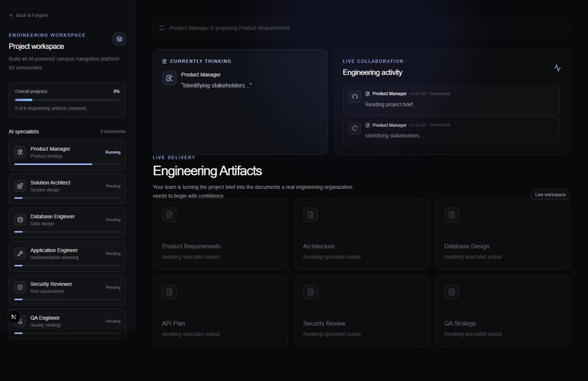
Task: Click the Application Engineer wrench icon
Action: tap(20, 253)
